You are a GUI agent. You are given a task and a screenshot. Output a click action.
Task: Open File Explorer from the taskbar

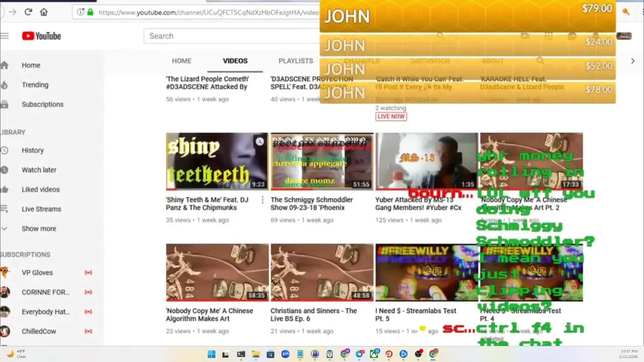click(x=256, y=354)
